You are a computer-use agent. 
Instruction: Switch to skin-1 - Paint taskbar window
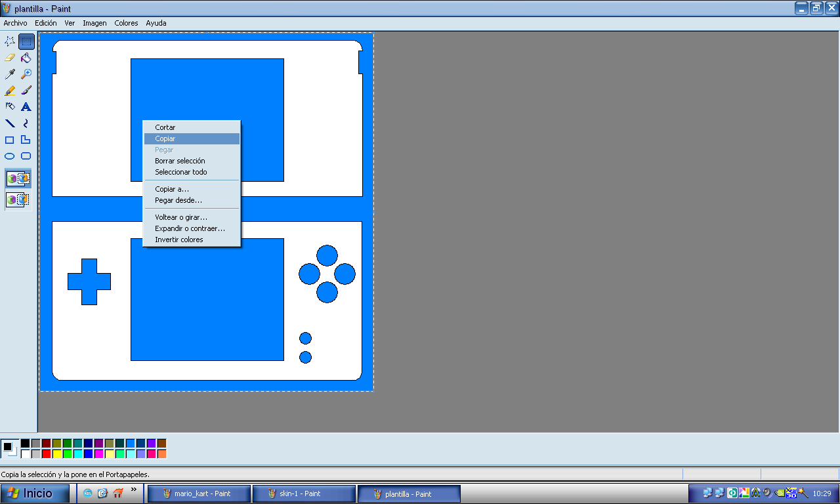[304, 493]
